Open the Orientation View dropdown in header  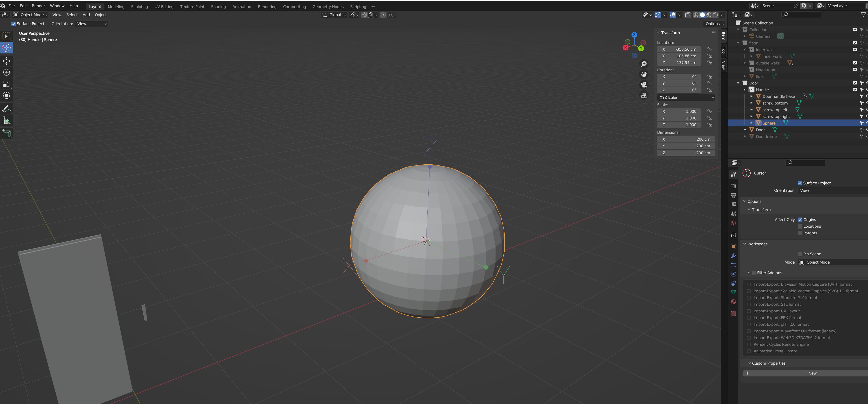(92, 24)
